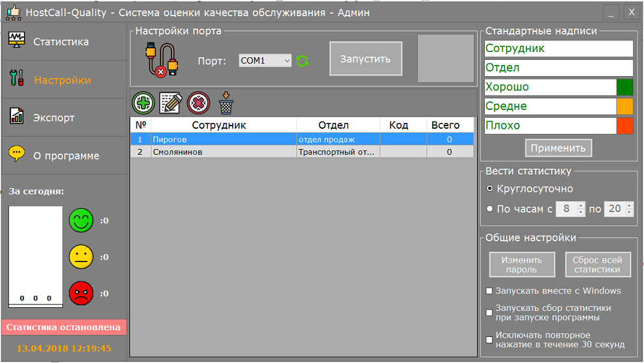Viewport: 644px width, 363px height.
Task: Click the trash bin clear icon
Action: (x=226, y=103)
